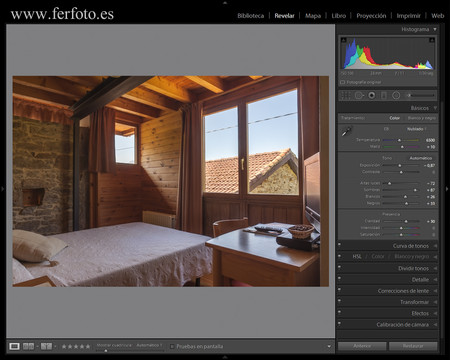Image resolution: width=450 pixels, height=360 pixels.
Task: Expand the Efectos panel
Action: click(435, 313)
